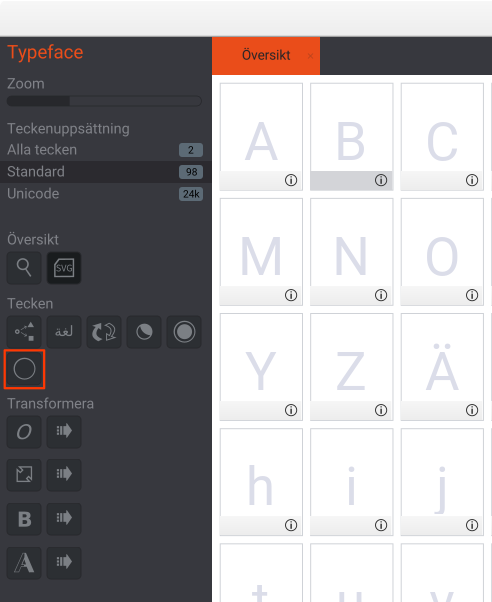Click the empty circle outline icon
This screenshot has height=602, width=492.
coord(24,369)
